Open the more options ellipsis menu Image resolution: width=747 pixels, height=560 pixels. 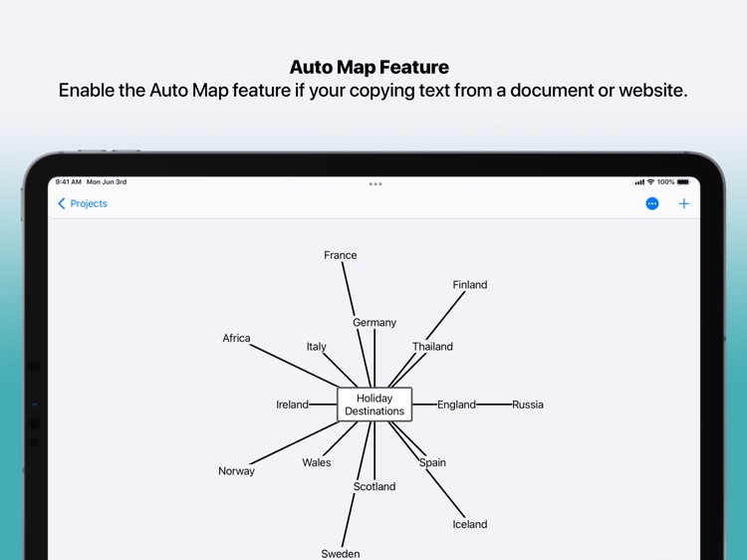(651, 204)
